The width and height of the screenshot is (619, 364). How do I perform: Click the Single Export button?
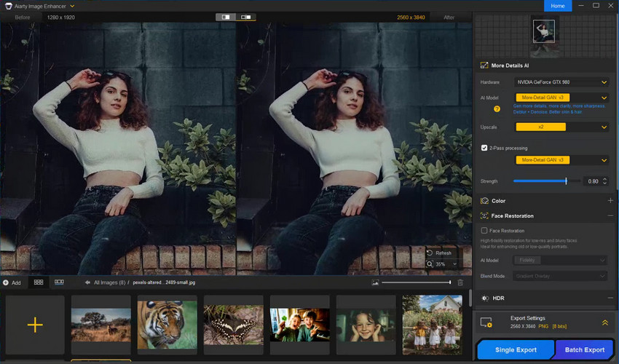point(516,349)
